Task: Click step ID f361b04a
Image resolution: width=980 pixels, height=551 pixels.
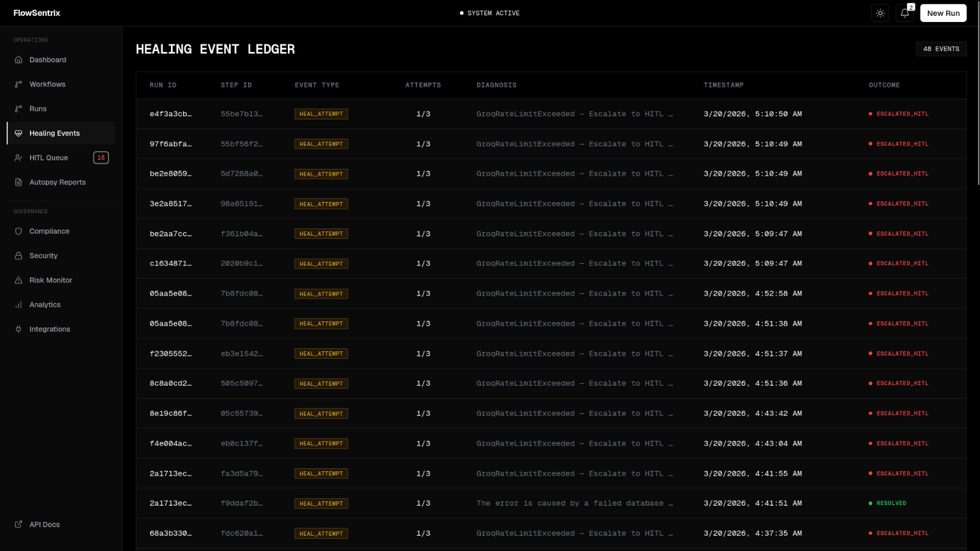Action: (242, 234)
